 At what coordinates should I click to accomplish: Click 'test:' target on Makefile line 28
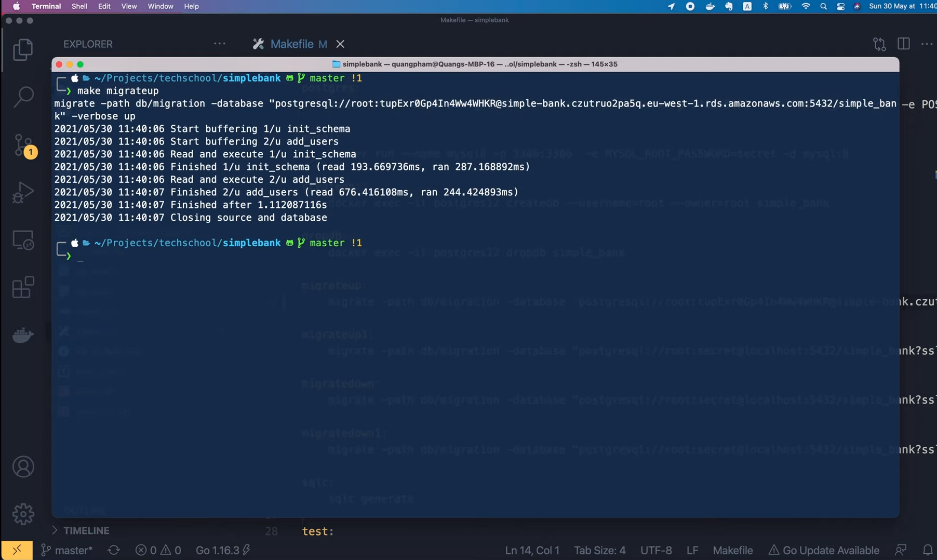pos(318,531)
